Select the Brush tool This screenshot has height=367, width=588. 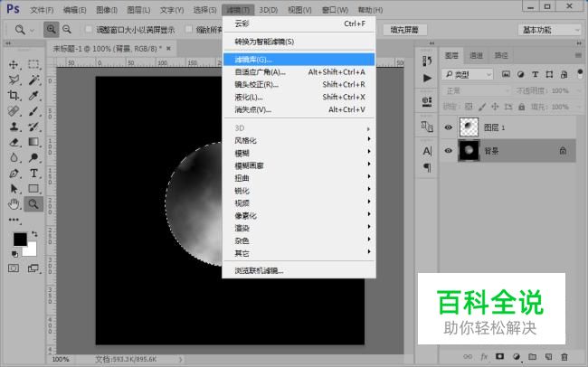coord(33,111)
